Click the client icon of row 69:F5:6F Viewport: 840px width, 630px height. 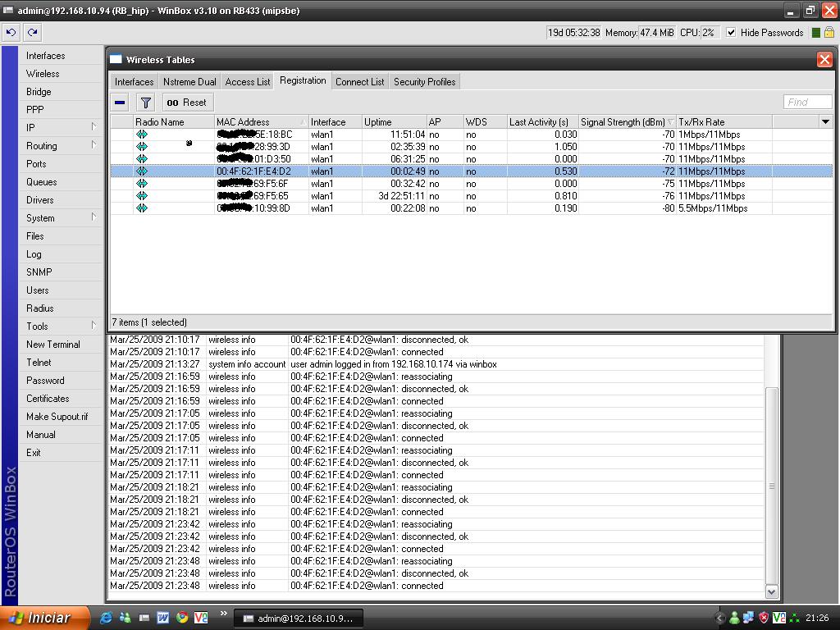coord(141,184)
